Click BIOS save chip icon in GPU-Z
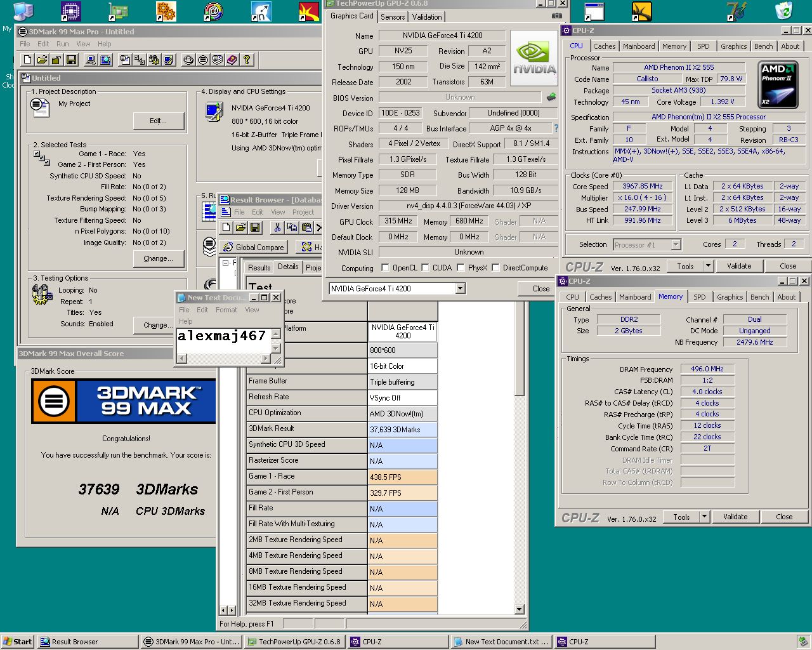The width and height of the screenshot is (812, 650). pos(551,97)
